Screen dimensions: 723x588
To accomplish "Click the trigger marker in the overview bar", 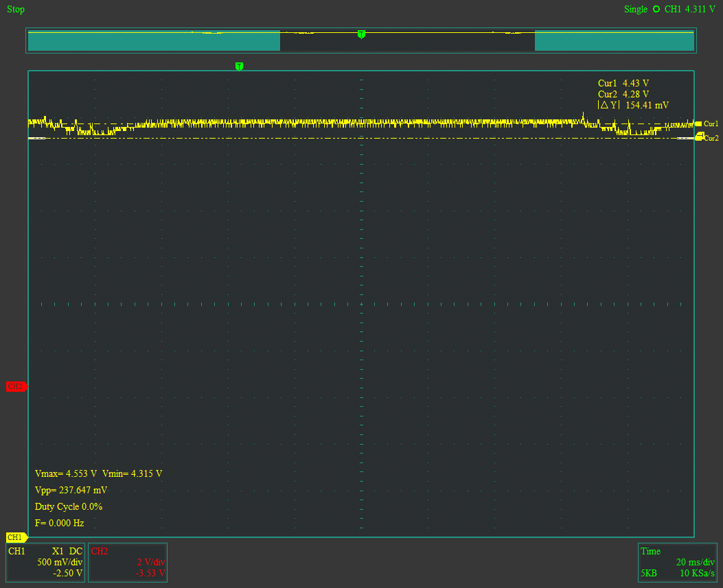I will (361, 34).
